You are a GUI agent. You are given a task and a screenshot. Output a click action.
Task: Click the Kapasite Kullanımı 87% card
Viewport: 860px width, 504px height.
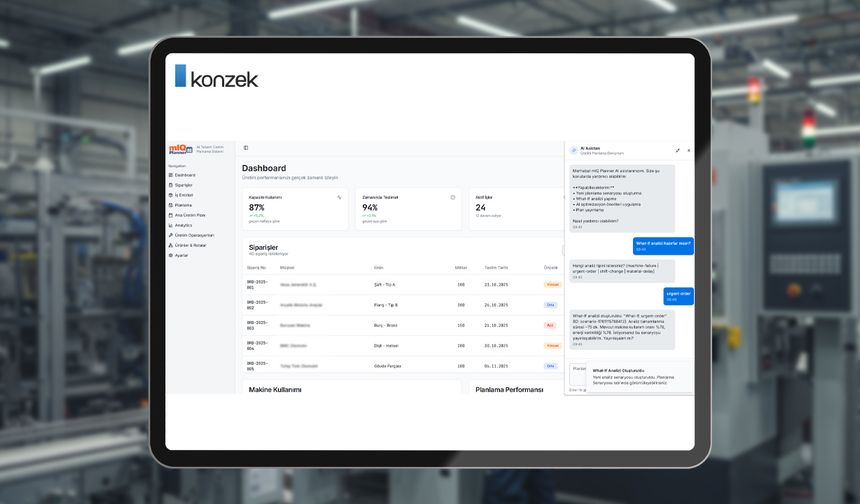coord(295,209)
